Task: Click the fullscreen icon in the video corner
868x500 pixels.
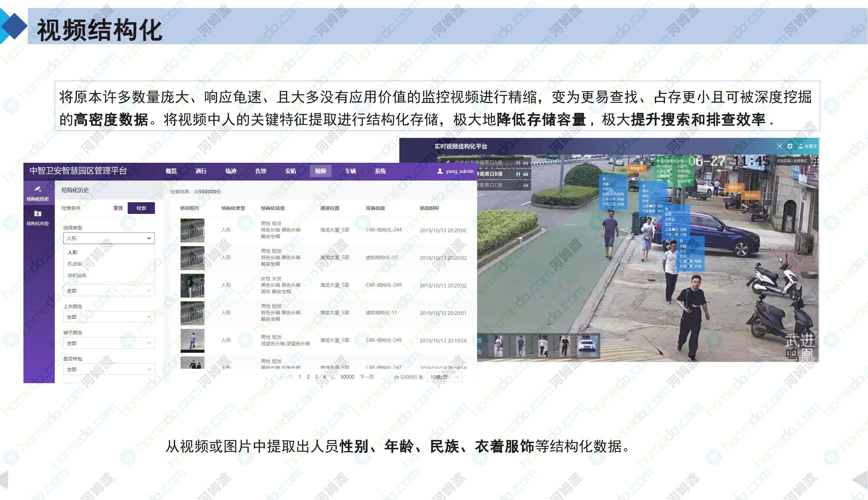Action: (816, 161)
